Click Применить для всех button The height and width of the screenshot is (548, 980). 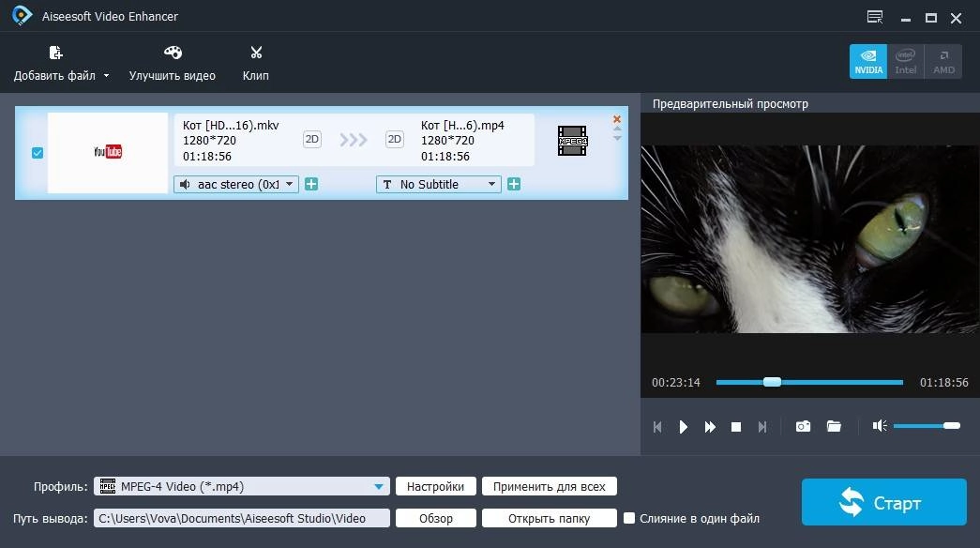click(550, 486)
